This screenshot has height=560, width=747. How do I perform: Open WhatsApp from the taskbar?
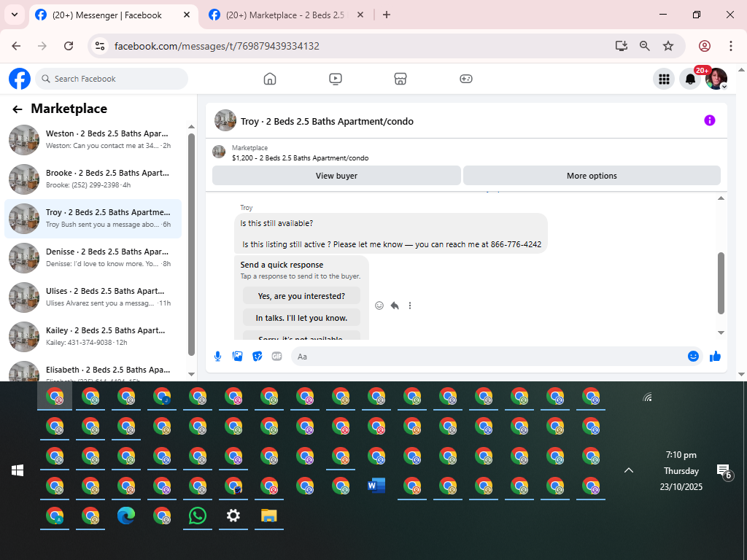pos(198,516)
